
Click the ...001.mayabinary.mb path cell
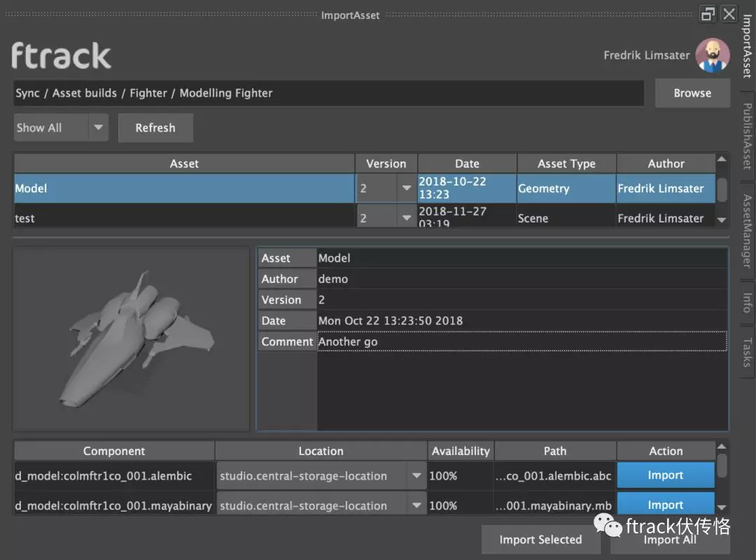[554, 505]
